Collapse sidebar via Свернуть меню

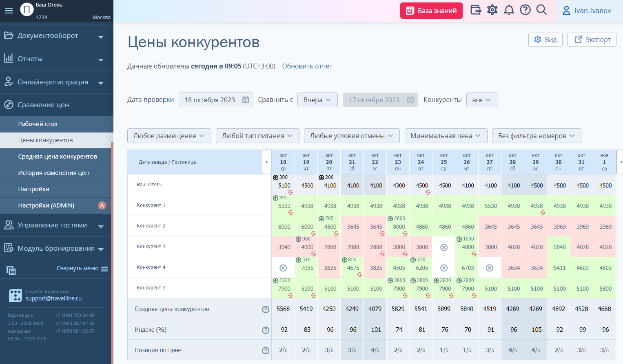82,269
